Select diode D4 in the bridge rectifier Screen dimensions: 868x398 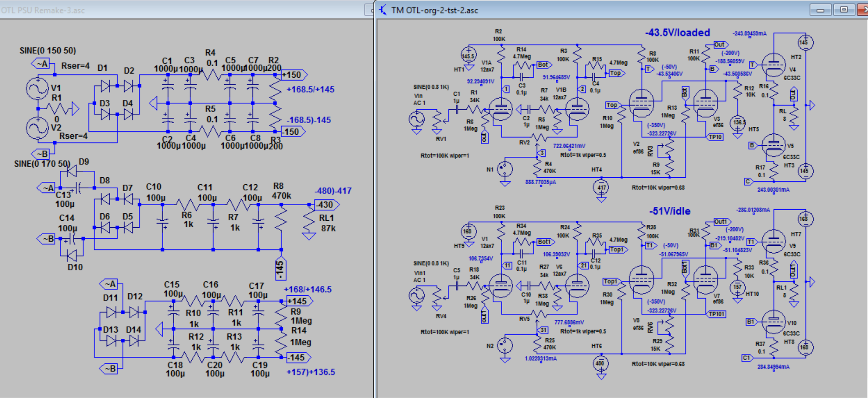tap(128, 114)
